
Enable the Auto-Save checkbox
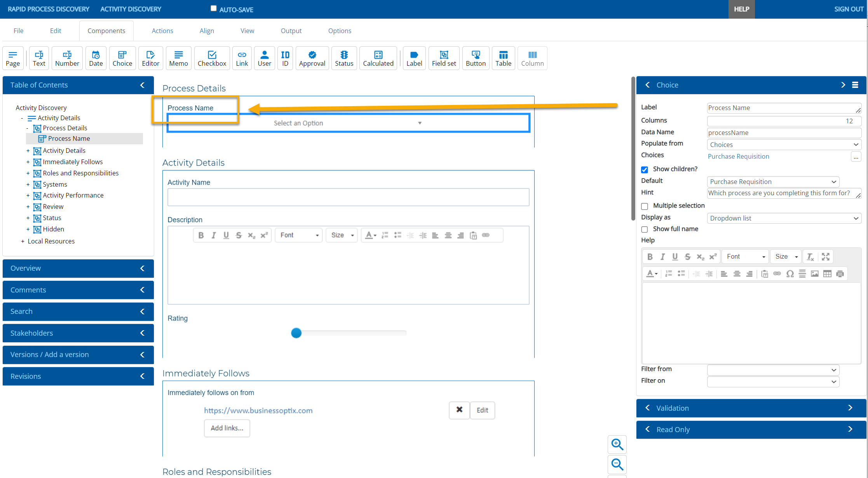pyautogui.click(x=213, y=9)
